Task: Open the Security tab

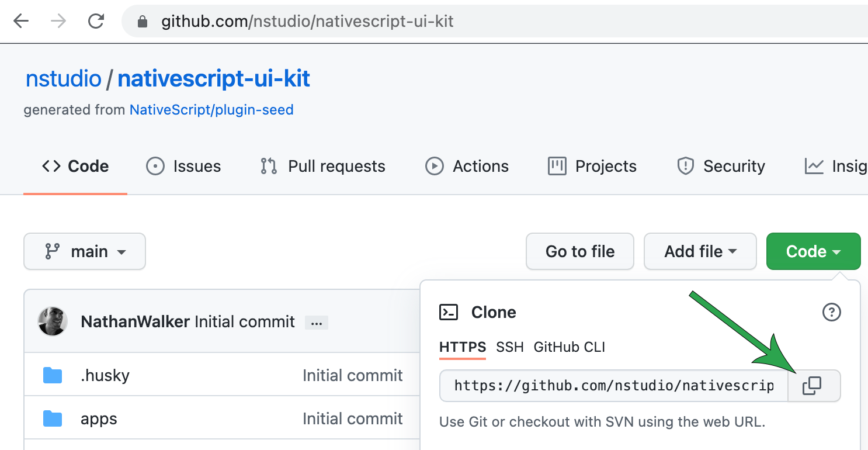Action: click(x=721, y=167)
